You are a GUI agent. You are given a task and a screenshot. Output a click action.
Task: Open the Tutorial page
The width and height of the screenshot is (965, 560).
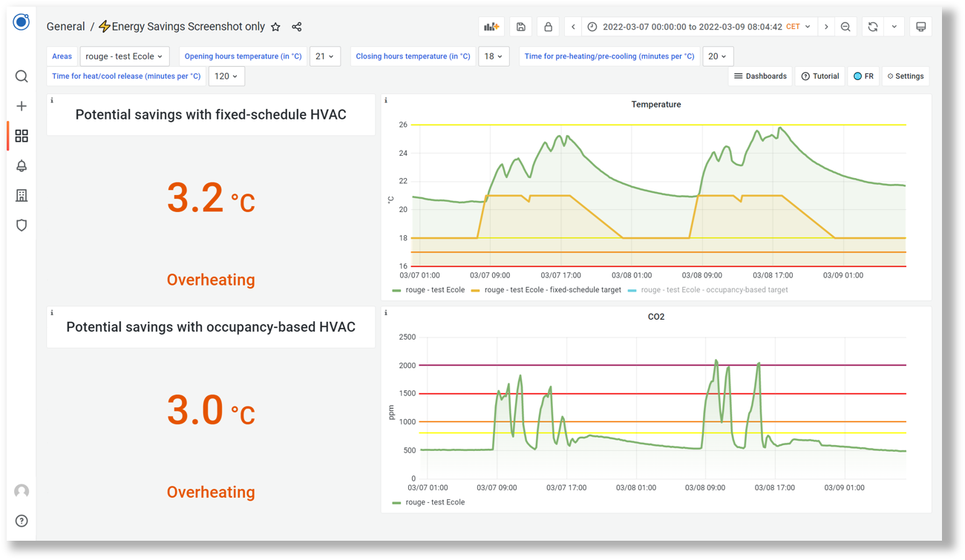(820, 76)
